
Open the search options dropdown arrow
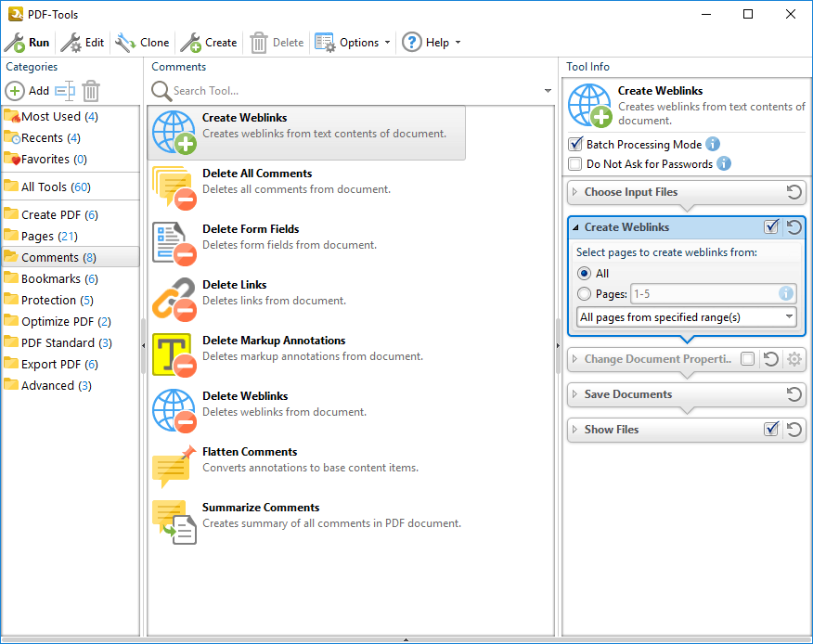[548, 91]
